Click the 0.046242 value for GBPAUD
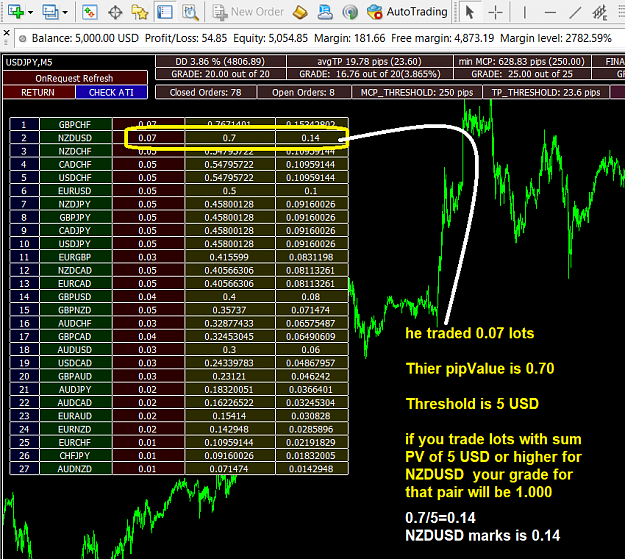 pos(311,376)
